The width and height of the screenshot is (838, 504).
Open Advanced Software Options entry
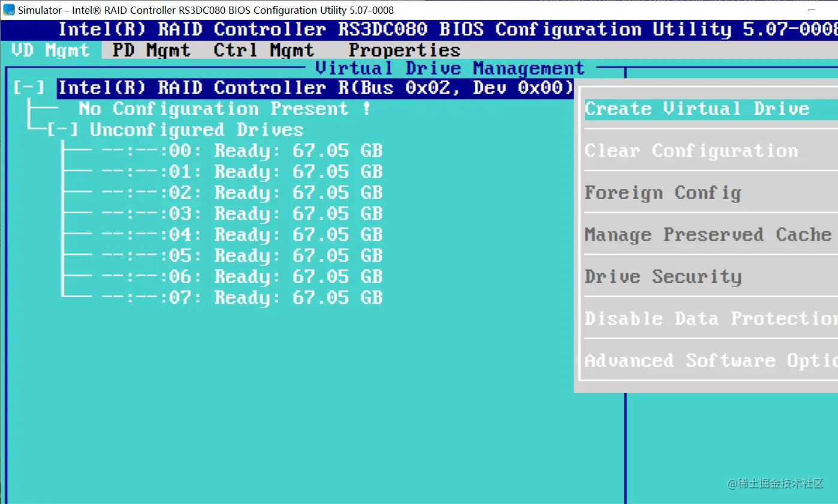pyautogui.click(x=711, y=361)
